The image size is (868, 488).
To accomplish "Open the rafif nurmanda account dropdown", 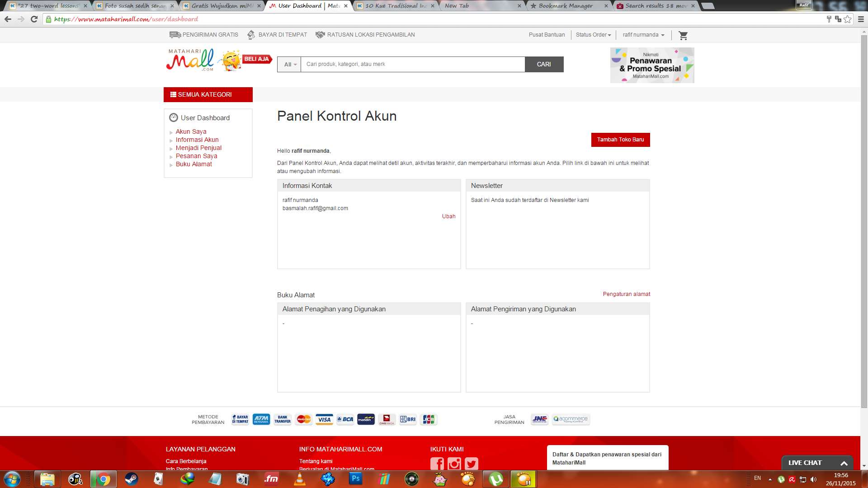I will point(643,35).
